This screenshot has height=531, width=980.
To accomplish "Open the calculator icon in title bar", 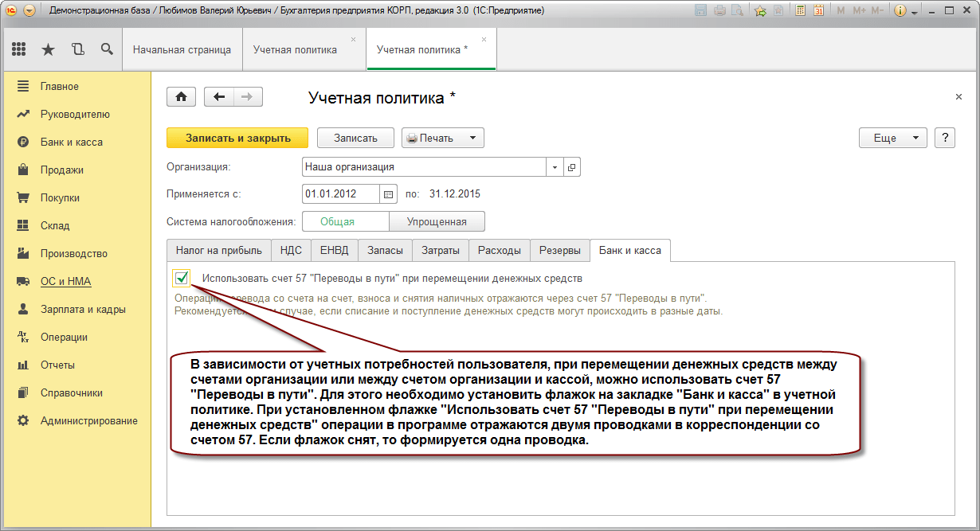I will click(799, 10).
